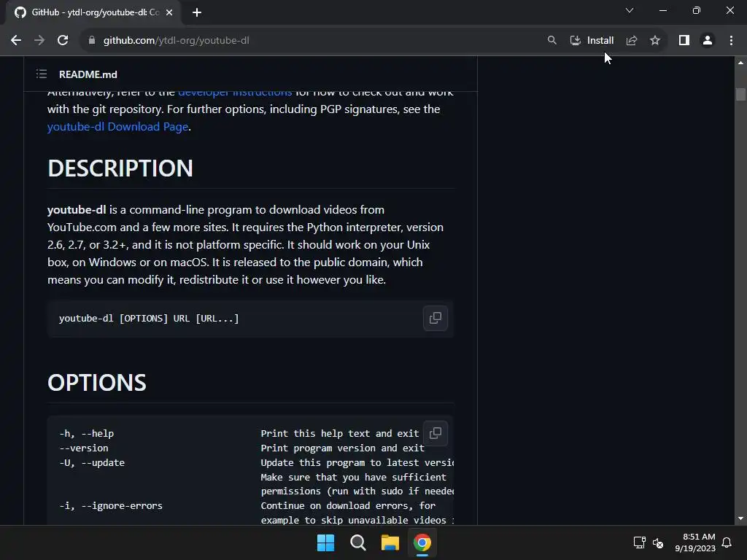747x560 pixels.
Task: Open a new browser tab
Action: [x=197, y=12]
